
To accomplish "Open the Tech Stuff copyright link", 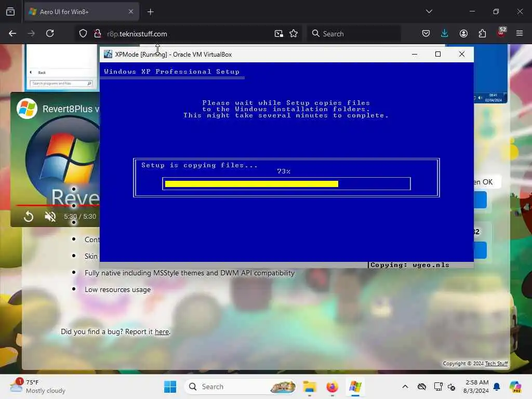I will tap(496, 363).
